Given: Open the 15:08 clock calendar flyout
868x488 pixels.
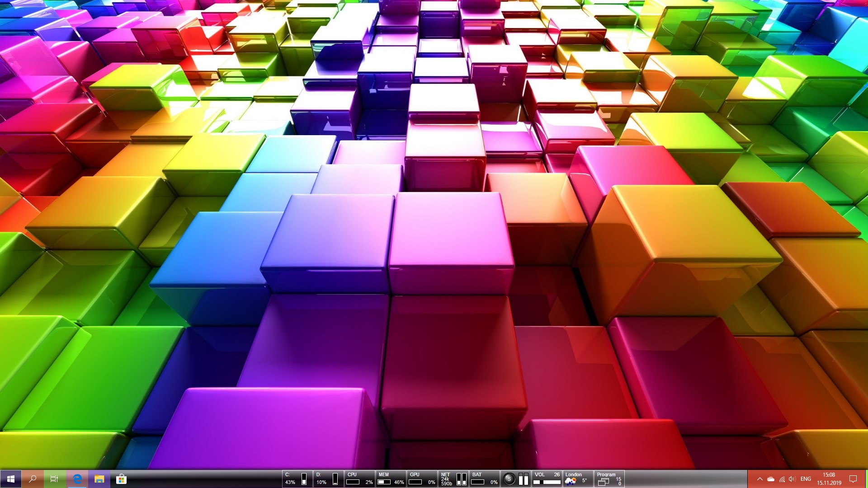Looking at the screenshot, I should click(x=829, y=479).
